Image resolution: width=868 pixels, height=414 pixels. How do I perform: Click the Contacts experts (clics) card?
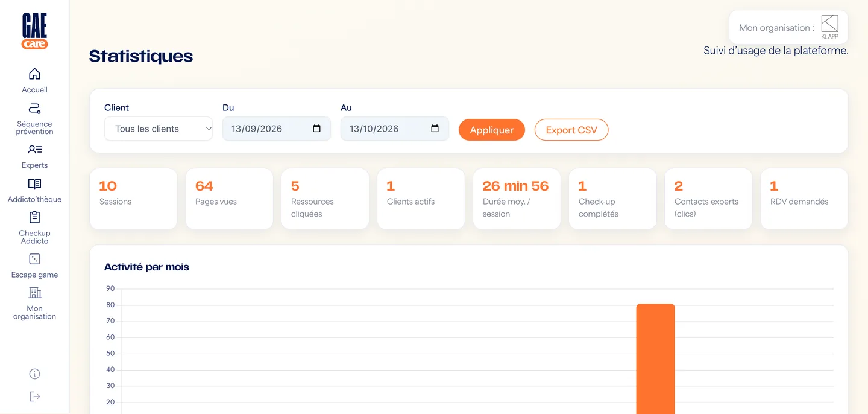click(708, 199)
